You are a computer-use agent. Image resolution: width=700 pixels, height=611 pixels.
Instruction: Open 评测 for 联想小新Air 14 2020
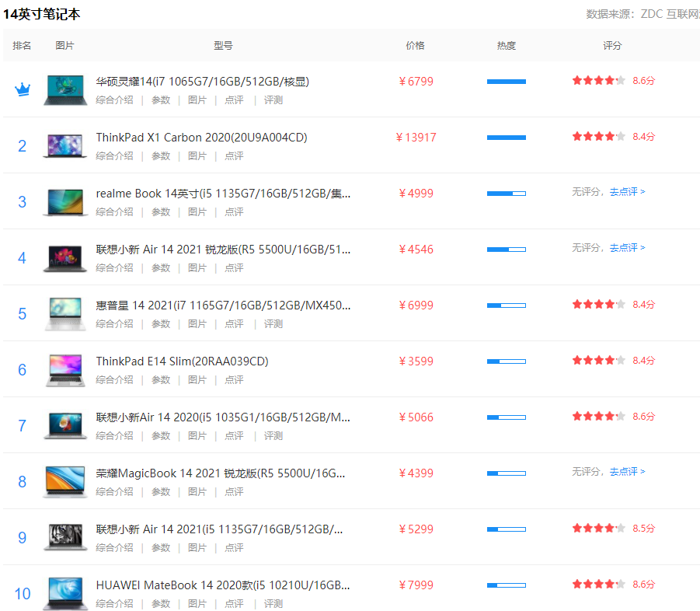coord(272,435)
